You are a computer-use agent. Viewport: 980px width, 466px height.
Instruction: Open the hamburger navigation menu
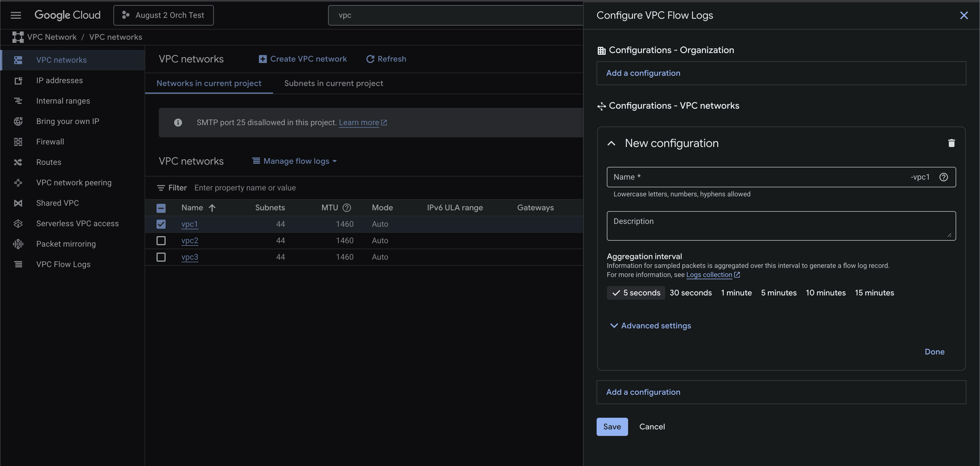point(16,15)
